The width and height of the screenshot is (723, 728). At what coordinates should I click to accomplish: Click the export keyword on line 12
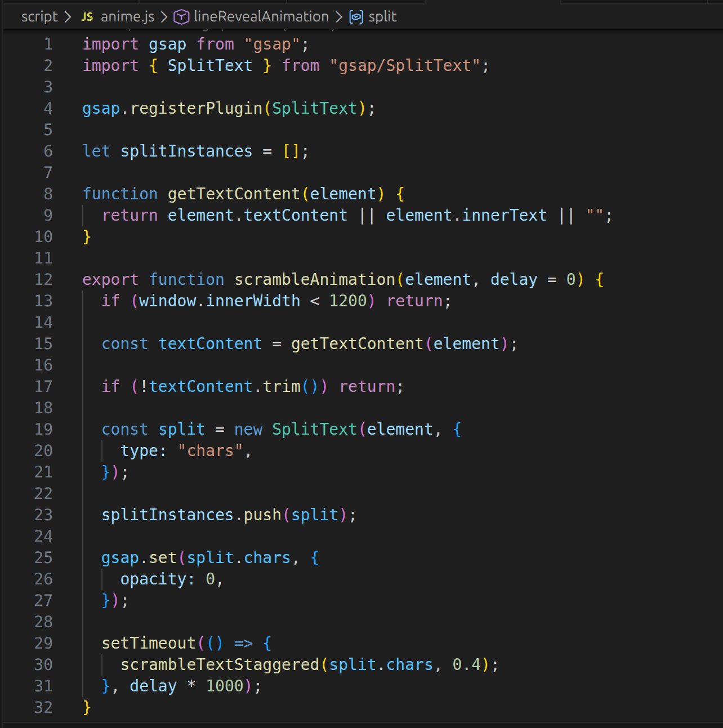point(110,279)
